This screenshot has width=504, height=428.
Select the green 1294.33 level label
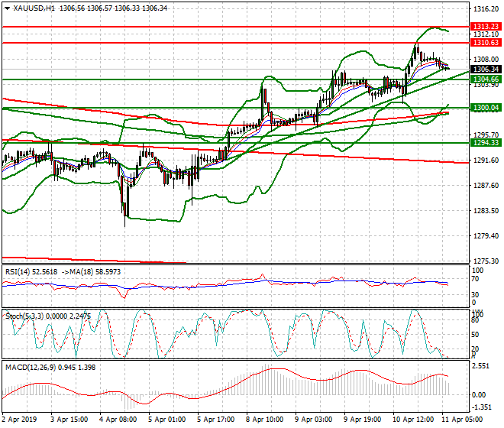tap(486, 143)
